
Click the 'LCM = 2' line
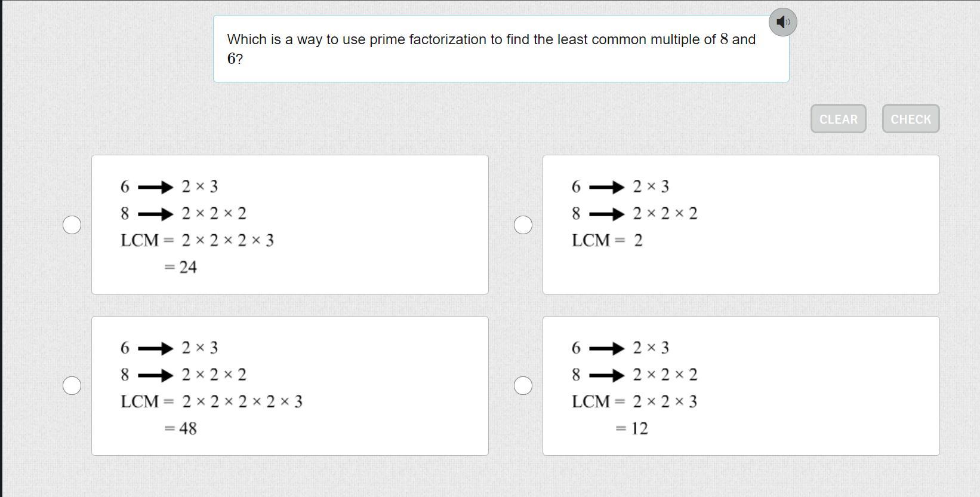607,240
